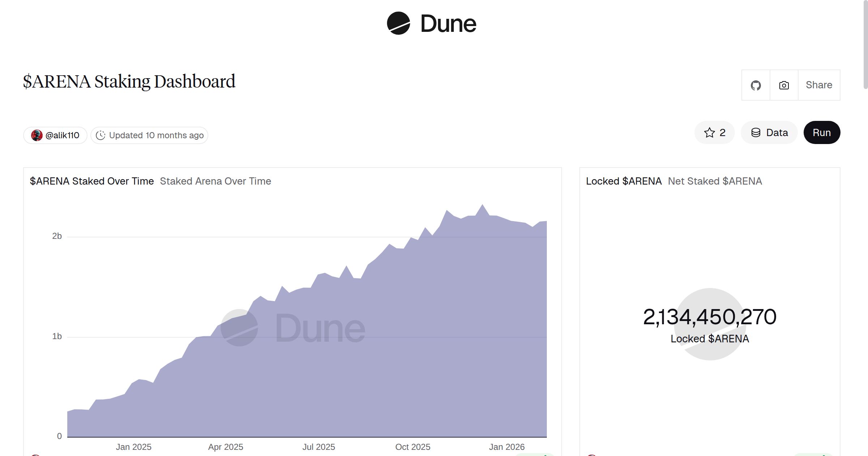Click the camera screenshot icon in the header
Viewport: 868px width, 456px height.
(x=783, y=85)
